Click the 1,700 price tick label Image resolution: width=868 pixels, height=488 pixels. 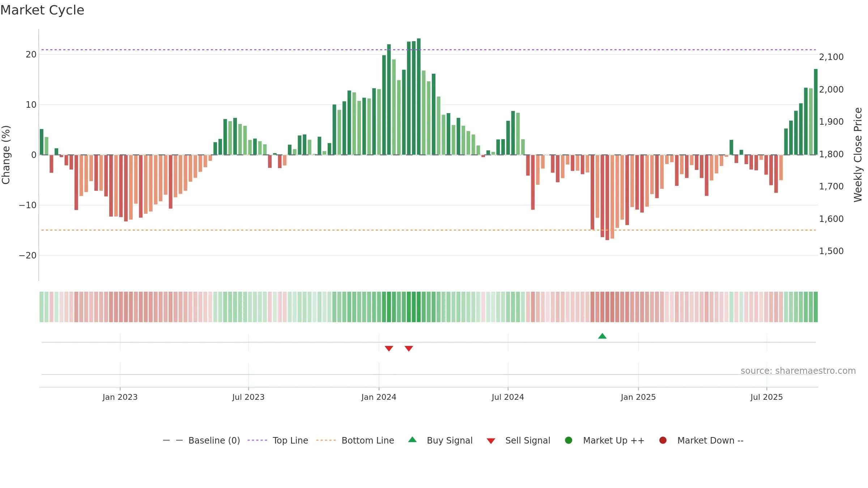(831, 187)
